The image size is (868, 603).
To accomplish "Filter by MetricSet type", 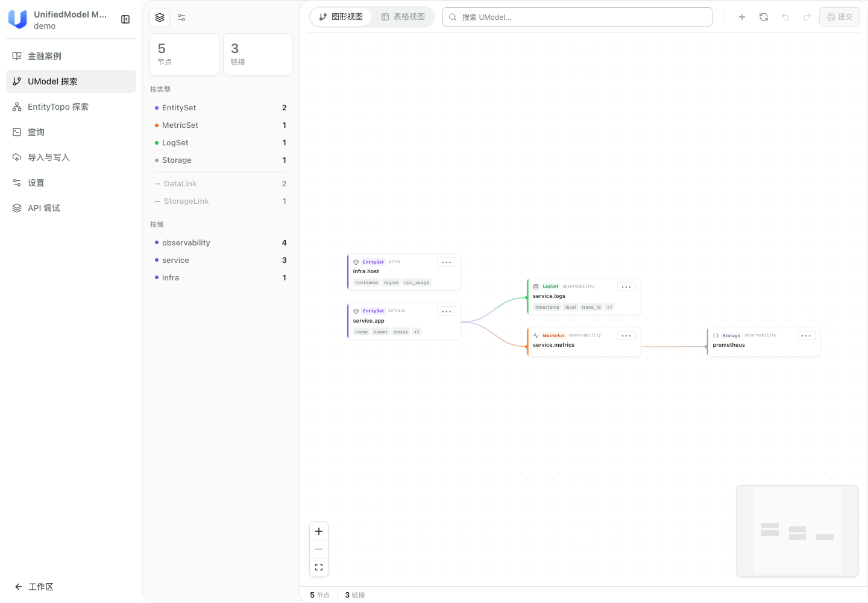I will pyautogui.click(x=221, y=125).
